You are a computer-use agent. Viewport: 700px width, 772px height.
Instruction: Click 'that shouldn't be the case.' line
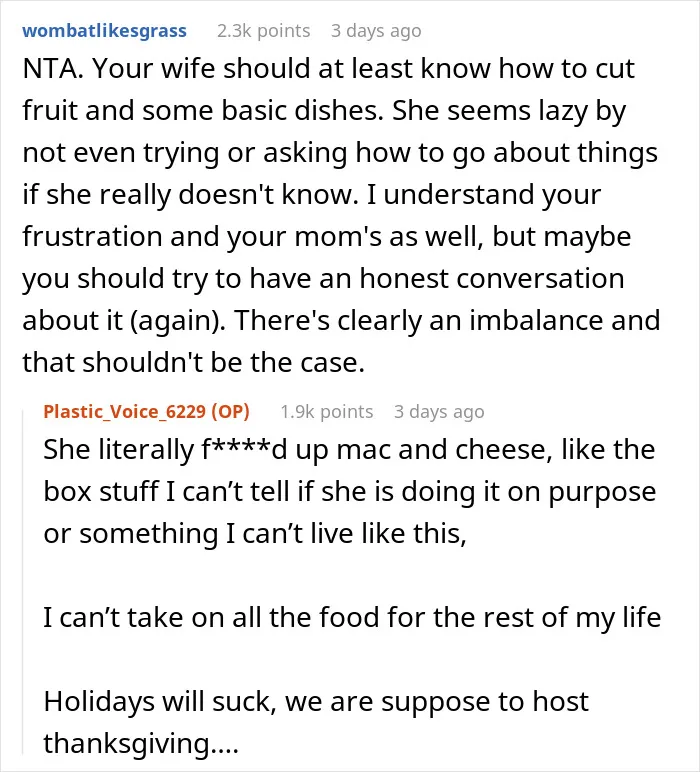[193, 362]
